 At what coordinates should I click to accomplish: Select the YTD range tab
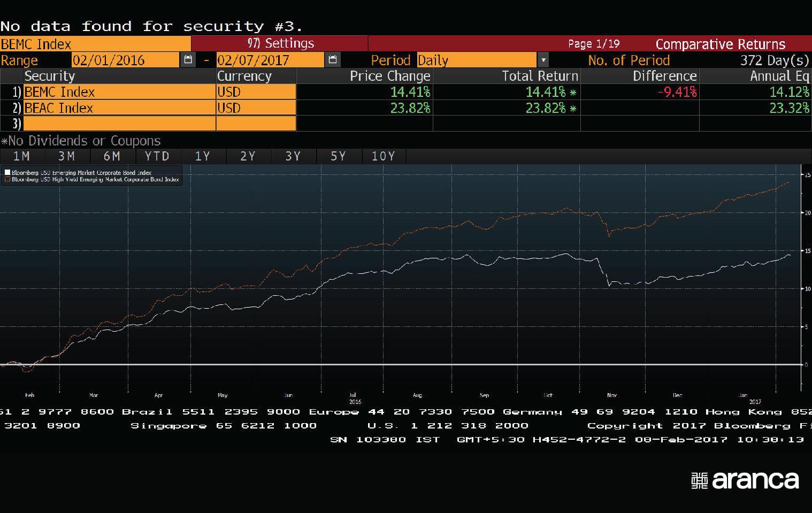tap(157, 156)
